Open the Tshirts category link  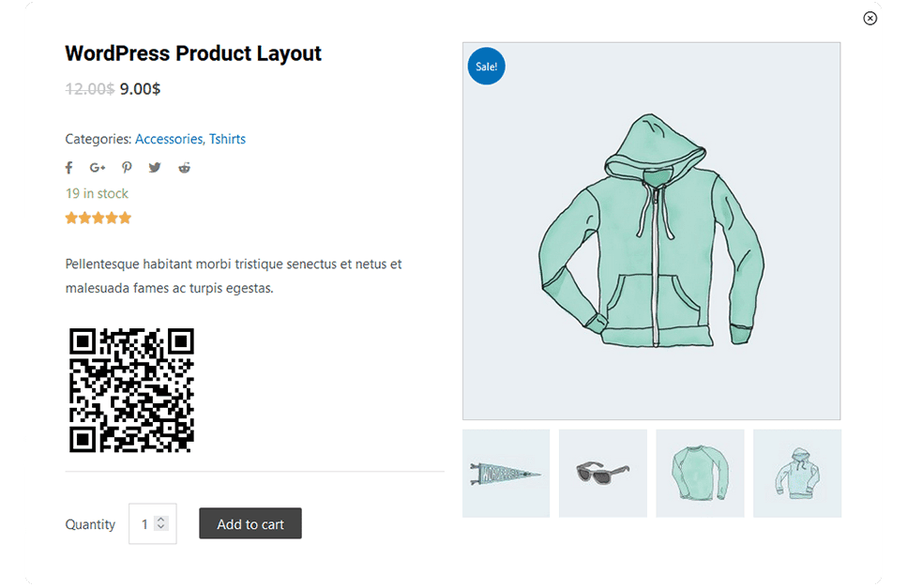(x=227, y=139)
